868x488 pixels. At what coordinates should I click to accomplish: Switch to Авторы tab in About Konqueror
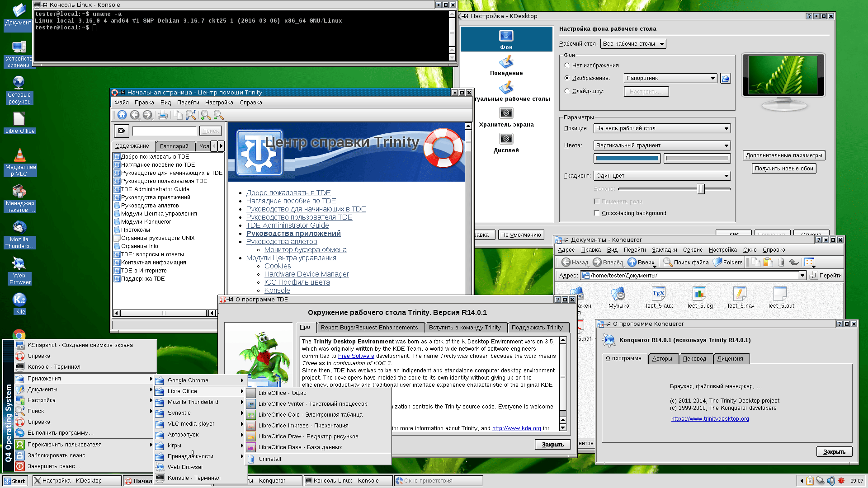point(662,359)
